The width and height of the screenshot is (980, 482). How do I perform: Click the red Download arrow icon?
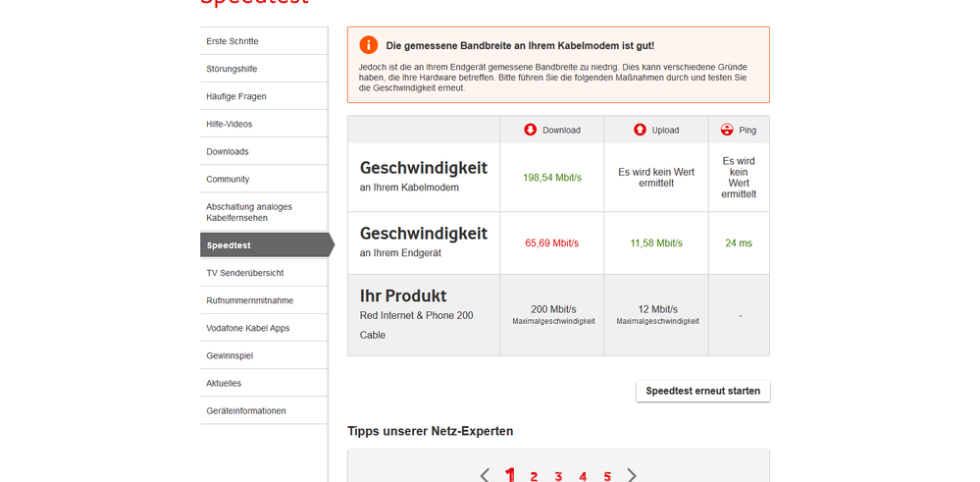coord(531,130)
